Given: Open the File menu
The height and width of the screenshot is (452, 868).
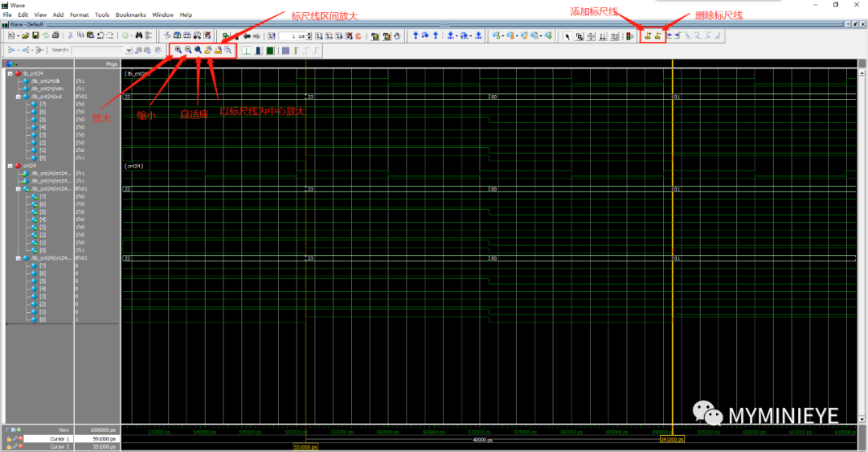Looking at the screenshot, I should pyautogui.click(x=7, y=15).
